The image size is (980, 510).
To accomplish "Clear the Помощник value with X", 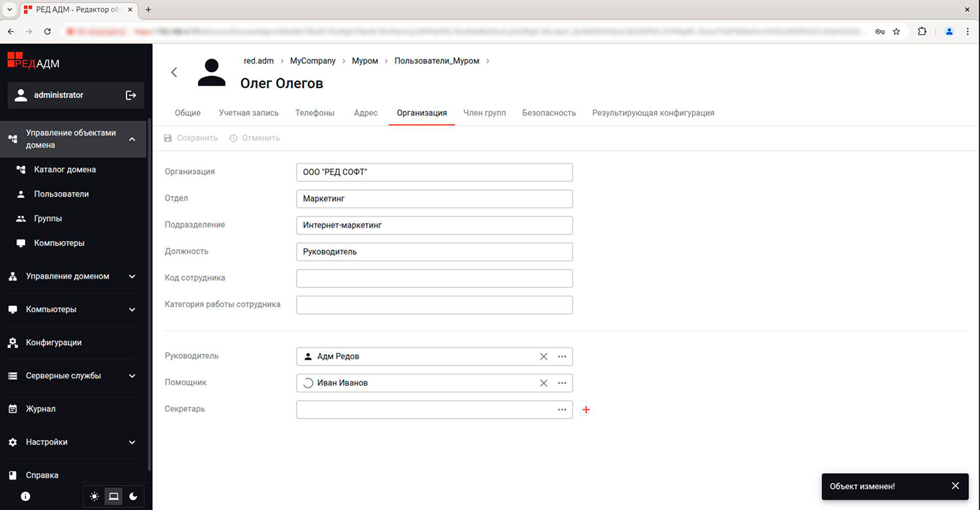I will coord(544,383).
